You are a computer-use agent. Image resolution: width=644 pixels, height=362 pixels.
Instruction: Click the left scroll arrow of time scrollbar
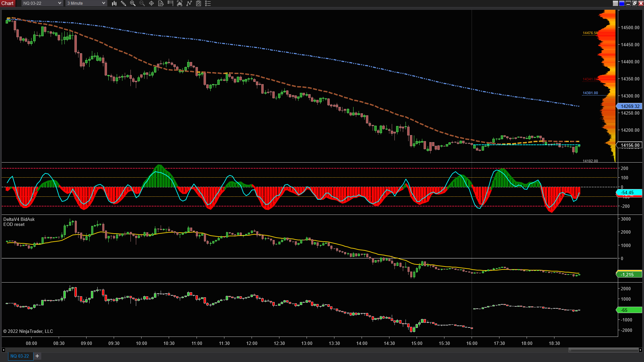tap(3, 350)
